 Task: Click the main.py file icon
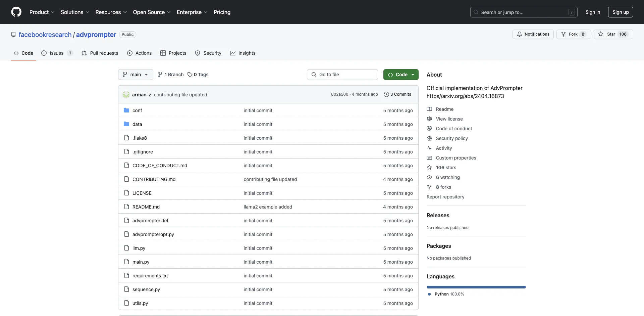[x=126, y=262]
